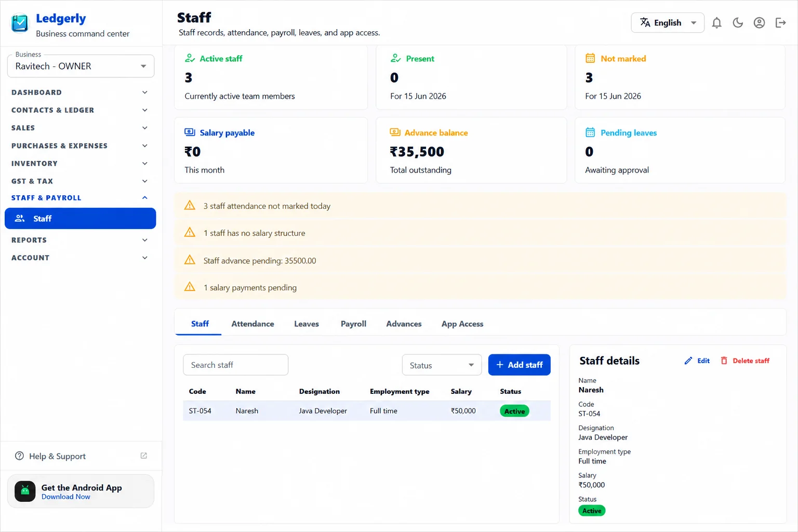Expand the INVENTORY section

[80, 164]
